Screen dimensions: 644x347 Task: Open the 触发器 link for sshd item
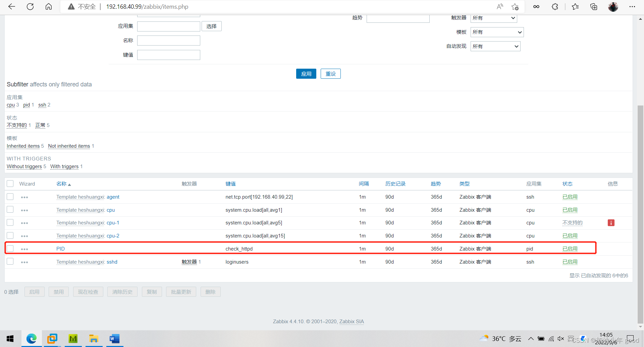[190, 262]
